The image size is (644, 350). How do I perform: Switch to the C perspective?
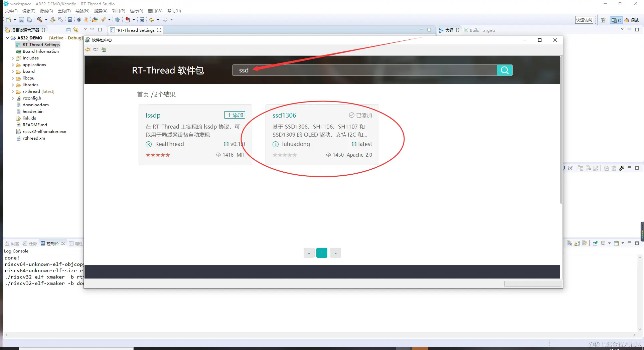click(x=616, y=20)
